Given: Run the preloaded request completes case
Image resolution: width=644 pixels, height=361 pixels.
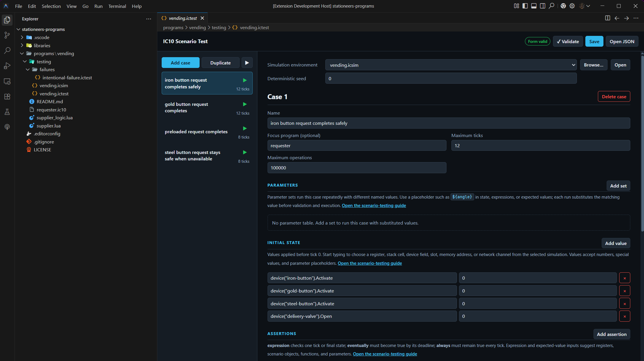Looking at the screenshot, I should (x=245, y=128).
